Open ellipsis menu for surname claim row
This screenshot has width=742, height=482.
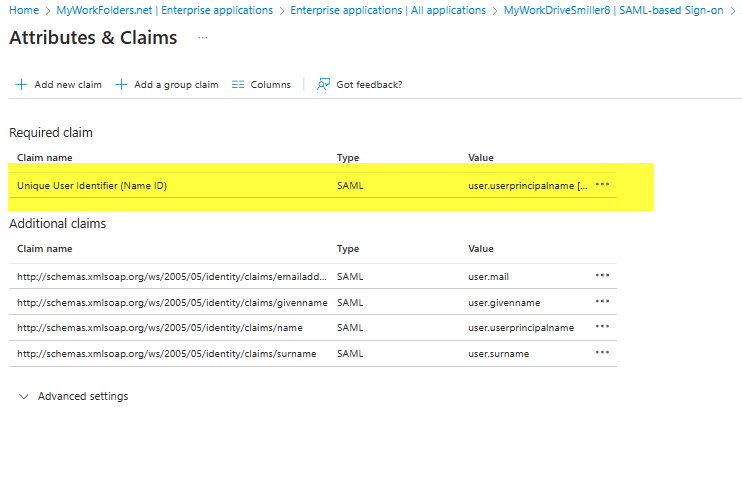pos(602,353)
